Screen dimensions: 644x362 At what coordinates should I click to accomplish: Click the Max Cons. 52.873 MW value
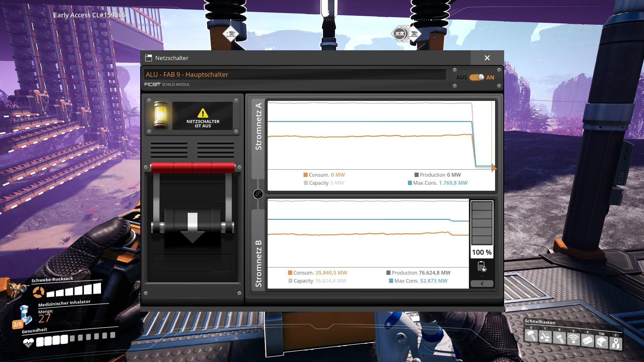tap(434, 281)
